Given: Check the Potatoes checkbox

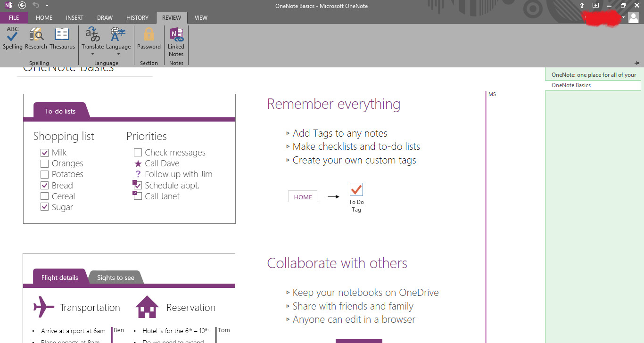Looking at the screenshot, I should 45,174.
